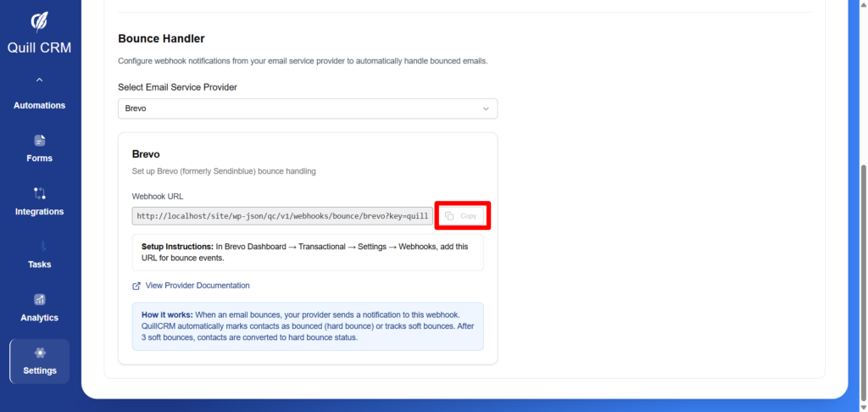Click the Tasks icon in sidebar

39,246
